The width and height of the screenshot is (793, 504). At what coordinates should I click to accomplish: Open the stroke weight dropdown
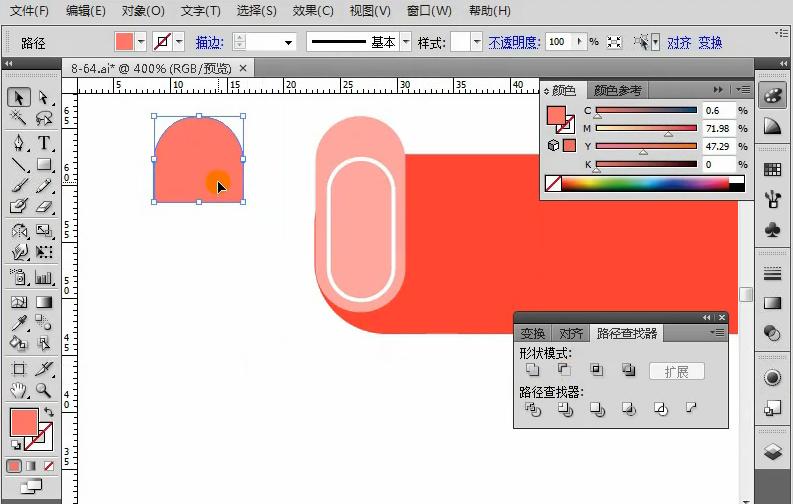[x=288, y=42]
